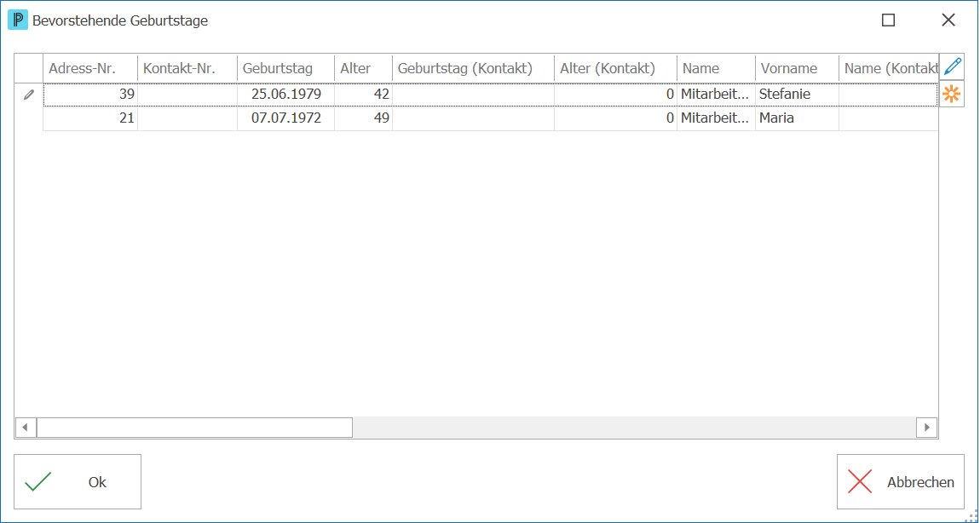Maximize the Bevorstehende Geburtstage window
980x523 pixels.
[x=888, y=20]
